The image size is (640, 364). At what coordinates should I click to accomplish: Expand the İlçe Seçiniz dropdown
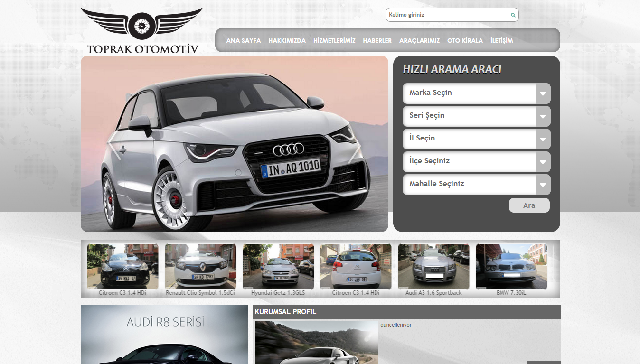pyautogui.click(x=476, y=162)
